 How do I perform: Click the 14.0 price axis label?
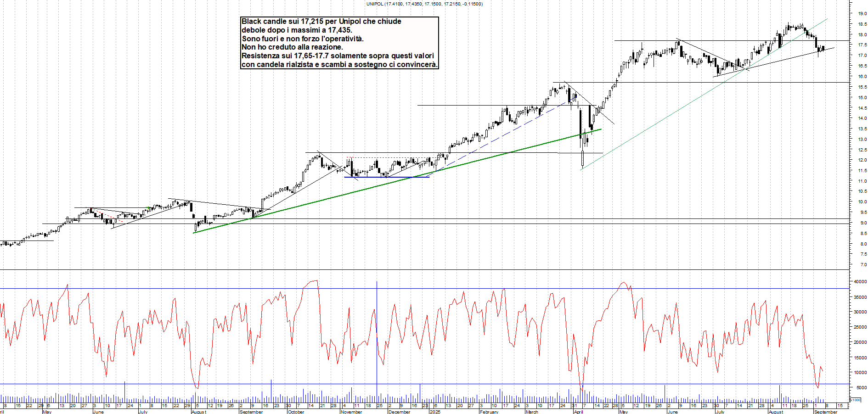(862, 118)
